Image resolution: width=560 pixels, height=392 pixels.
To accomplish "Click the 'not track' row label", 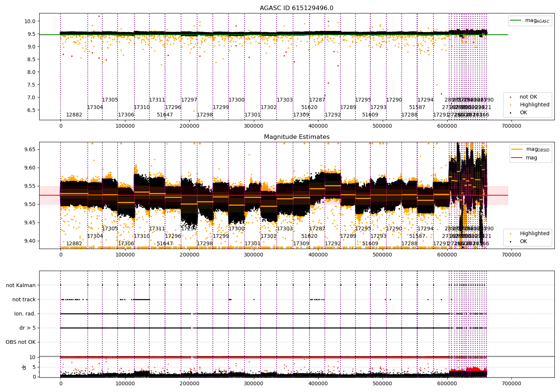I will click(x=24, y=300).
